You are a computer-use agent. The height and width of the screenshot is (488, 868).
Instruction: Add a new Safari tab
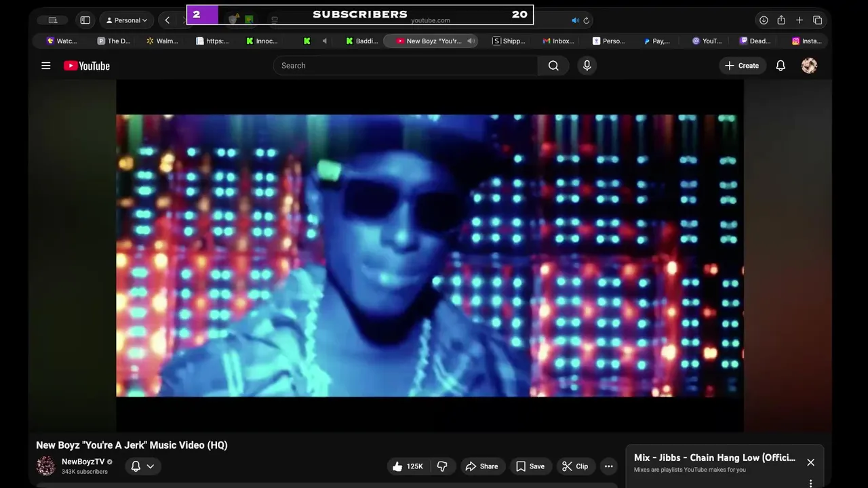[x=800, y=20]
